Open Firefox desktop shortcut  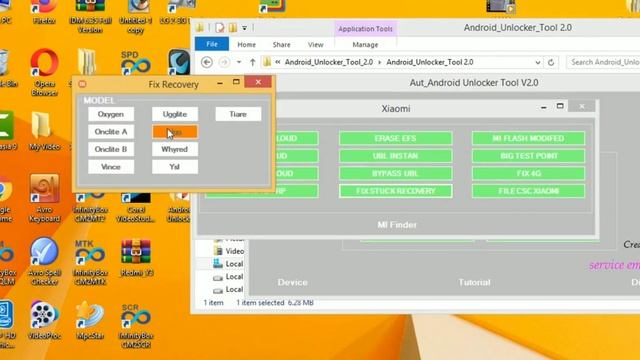pyautogui.click(x=44, y=12)
